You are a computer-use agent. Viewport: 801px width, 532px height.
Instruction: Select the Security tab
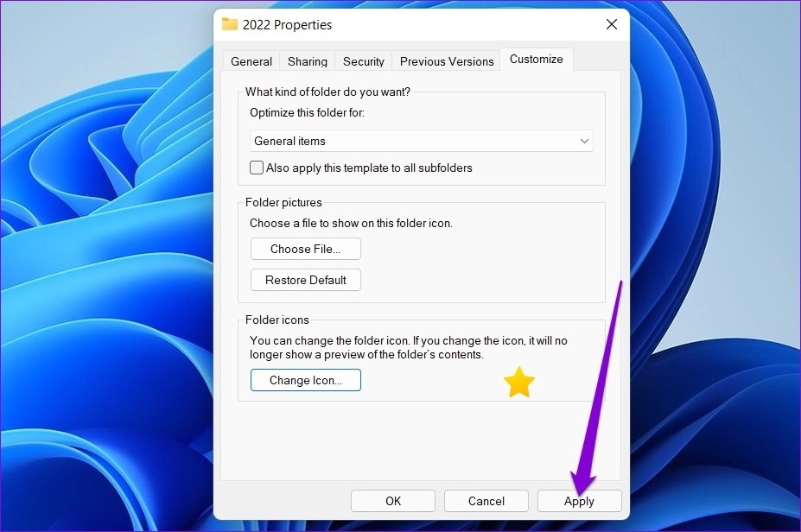click(x=363, y=60)
